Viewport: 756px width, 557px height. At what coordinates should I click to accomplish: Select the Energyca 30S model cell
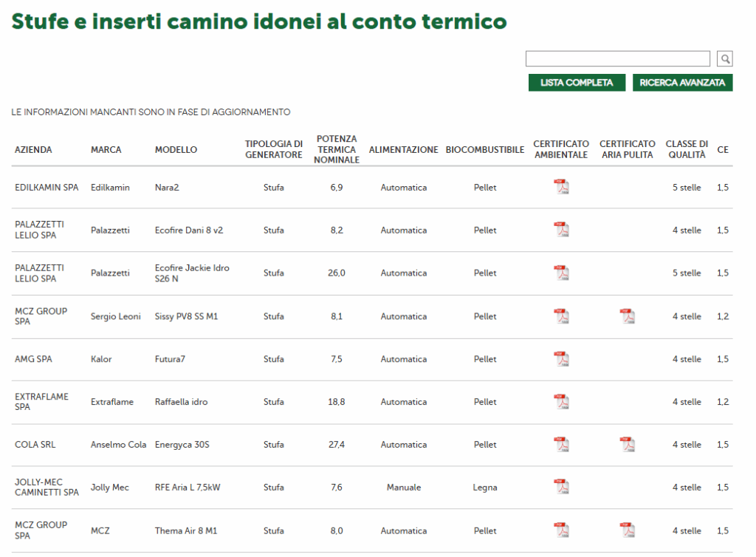(182, 444)
